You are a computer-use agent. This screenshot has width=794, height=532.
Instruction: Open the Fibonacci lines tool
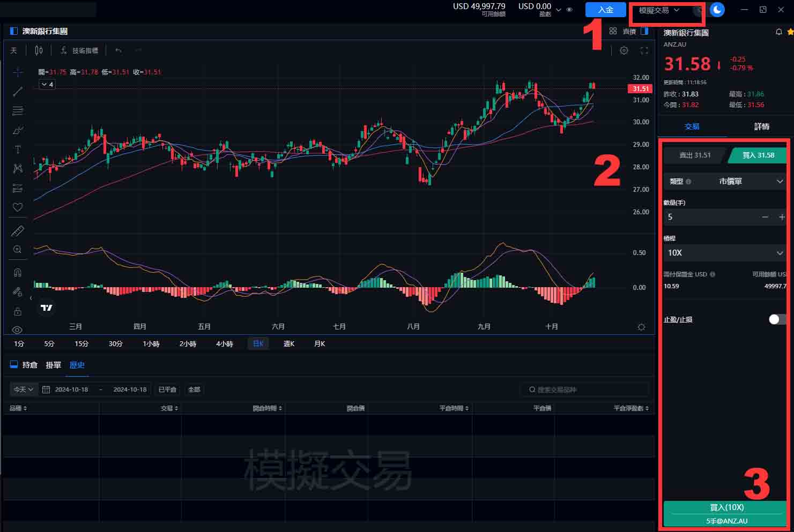[x=18, y=110]
